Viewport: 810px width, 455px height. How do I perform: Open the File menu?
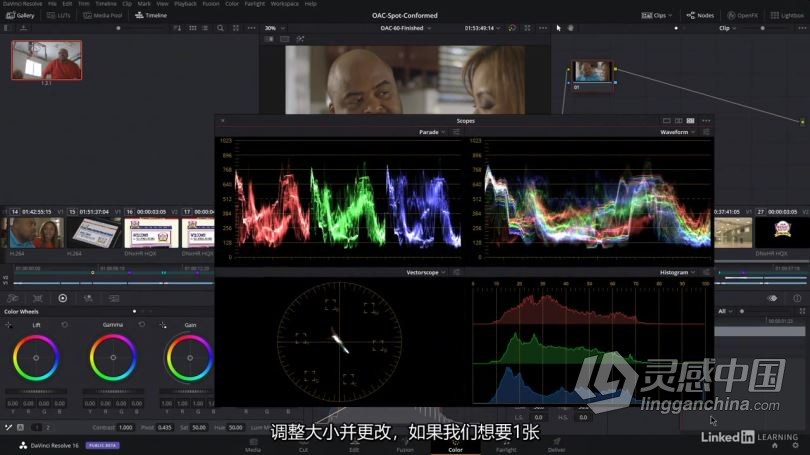coord(52,4)
